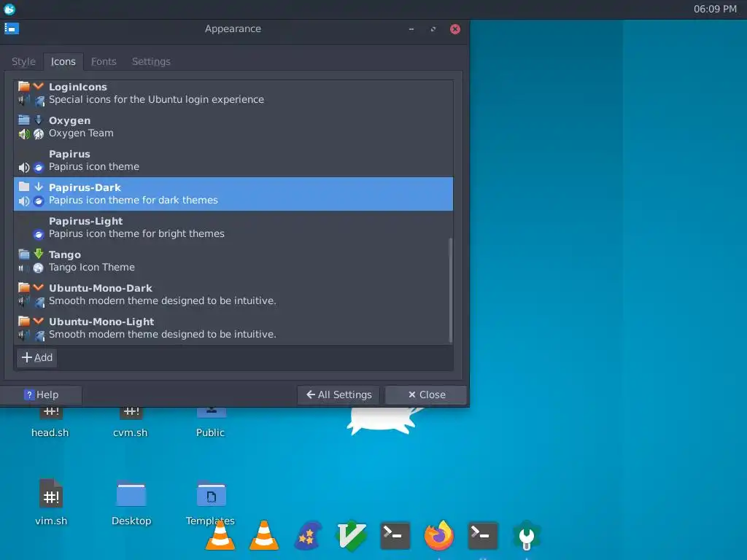Click the Tango theme green download arrow icon

click(x=39, y=254)
